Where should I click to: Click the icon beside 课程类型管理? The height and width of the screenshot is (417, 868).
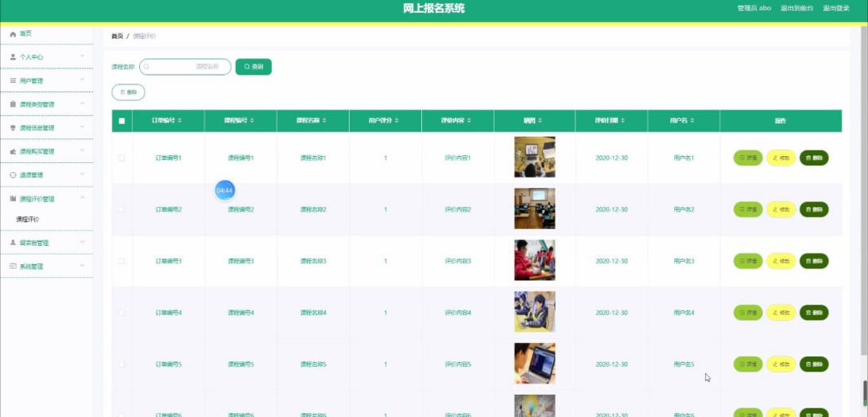click(x=13, y=104)
